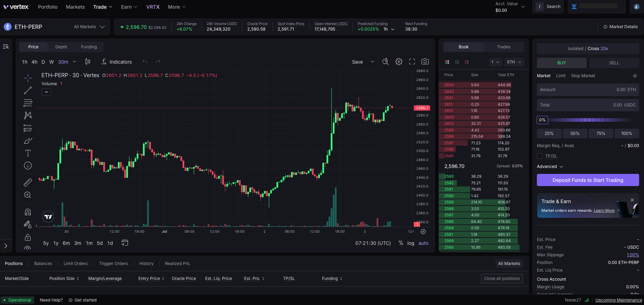Viewport: 644px width, 305px height.
Task: Enable the TP/SL checkbox
Action: pos(540,156)
